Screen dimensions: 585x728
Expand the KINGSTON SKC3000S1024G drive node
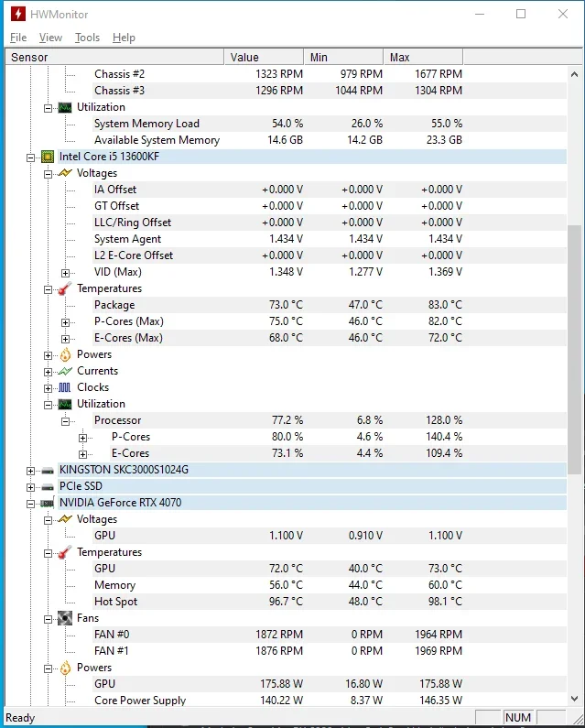[31, 470]
